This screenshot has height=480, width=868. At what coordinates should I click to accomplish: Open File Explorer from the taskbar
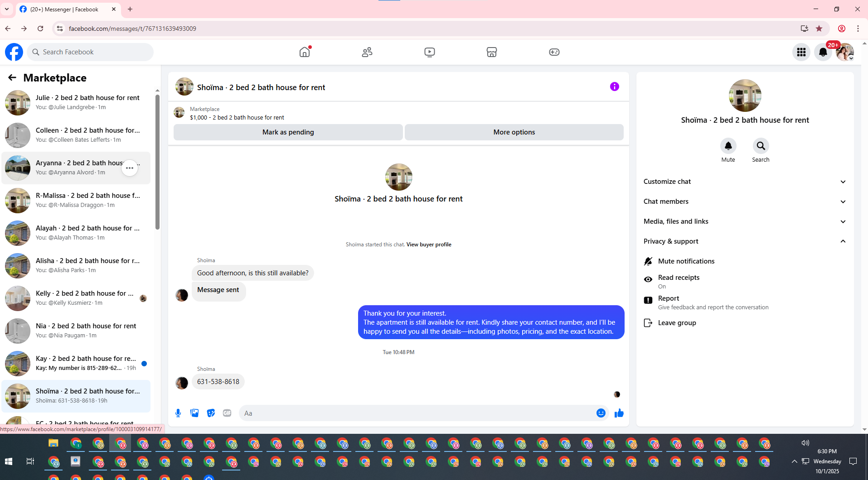point(53,443)
